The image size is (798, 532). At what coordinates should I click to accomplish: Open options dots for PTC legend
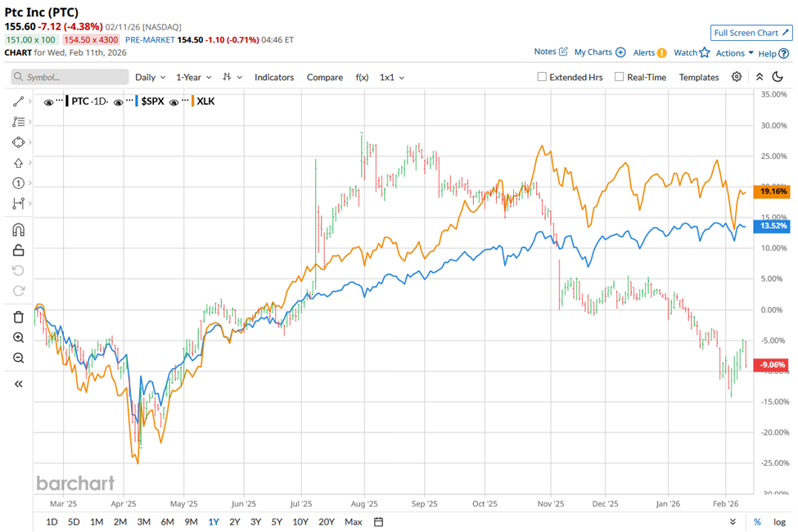click(x=59, y=100)
